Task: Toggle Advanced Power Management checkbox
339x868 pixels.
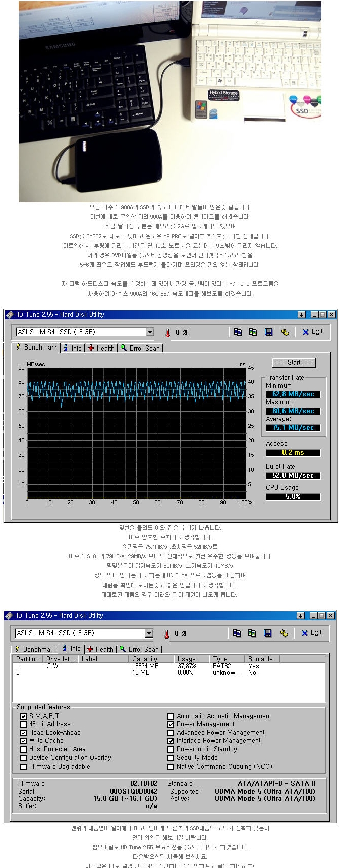Action: pos(171,733)
